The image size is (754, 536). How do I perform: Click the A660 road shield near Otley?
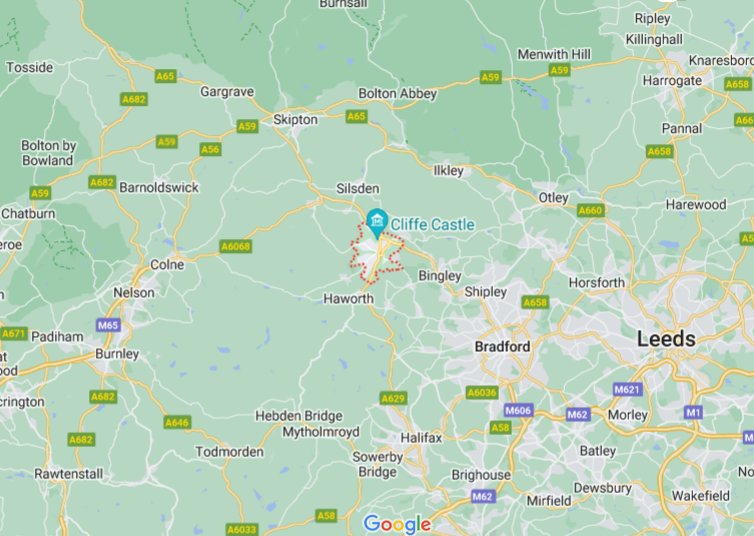[591, 210]
